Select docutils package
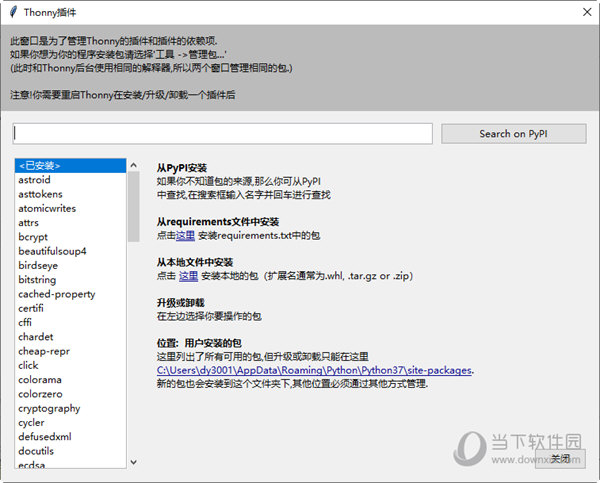Image resolution: width=600 pixels, height=483 pixels. [x=70, y=451]
